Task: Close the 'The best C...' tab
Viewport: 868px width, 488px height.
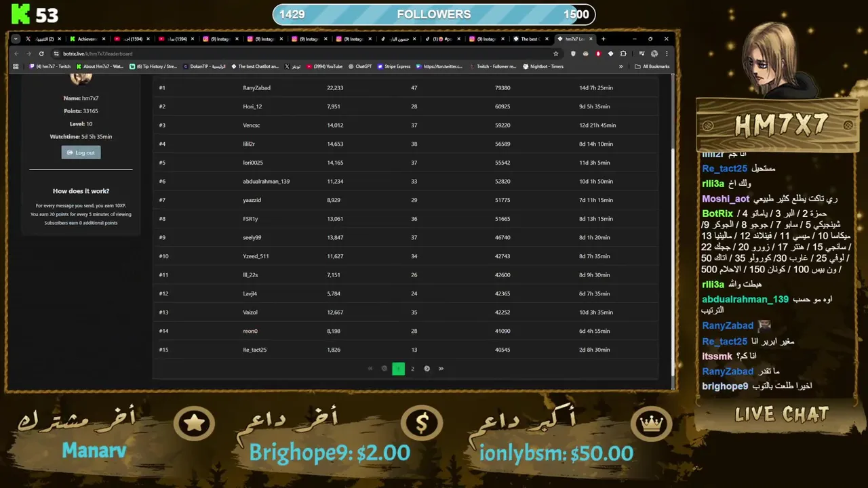Action: pyautogui.click(x=547, y=39)
